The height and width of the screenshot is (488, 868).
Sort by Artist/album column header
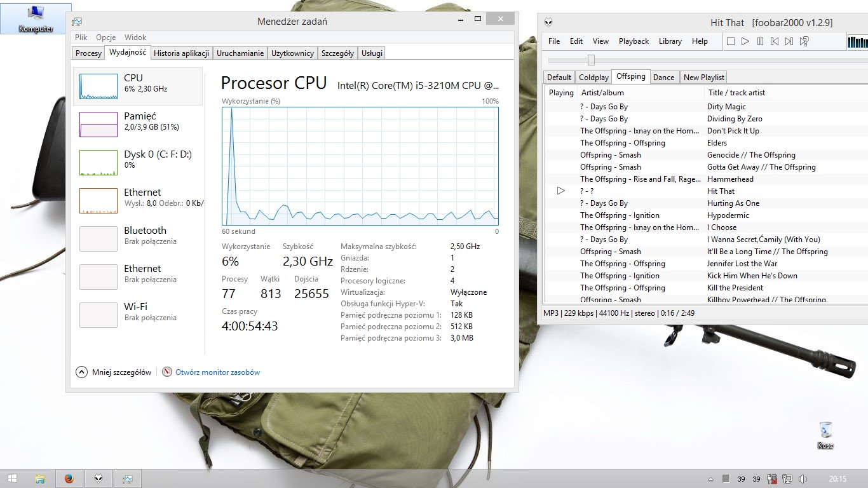click(642, 93)
